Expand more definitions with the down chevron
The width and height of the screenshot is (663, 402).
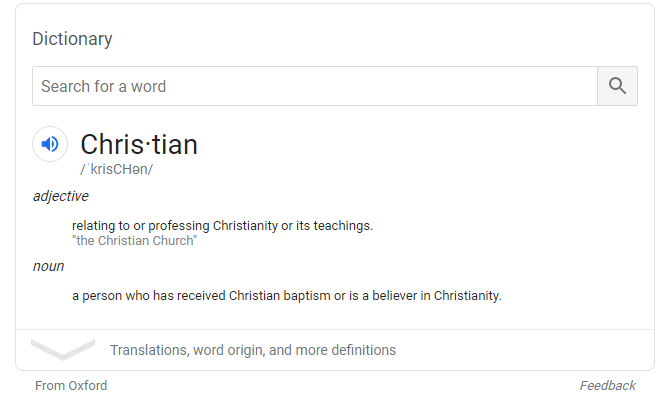tap(62, 350)
